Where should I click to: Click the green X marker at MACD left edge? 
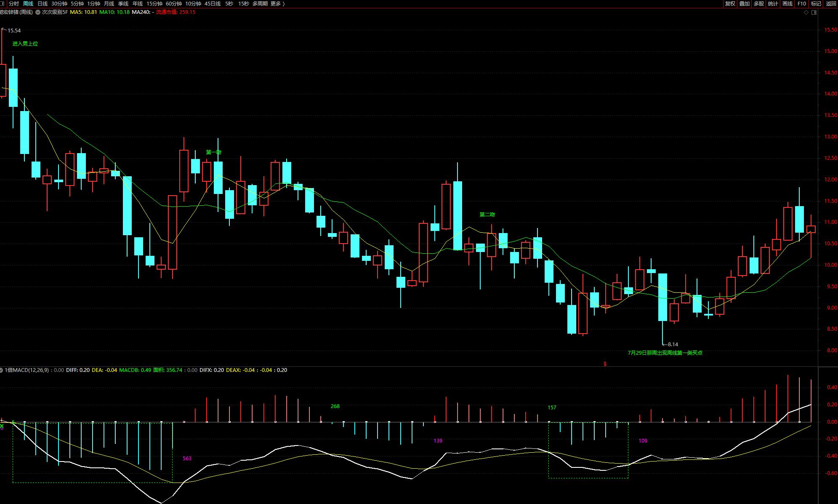tap(2, 426)
